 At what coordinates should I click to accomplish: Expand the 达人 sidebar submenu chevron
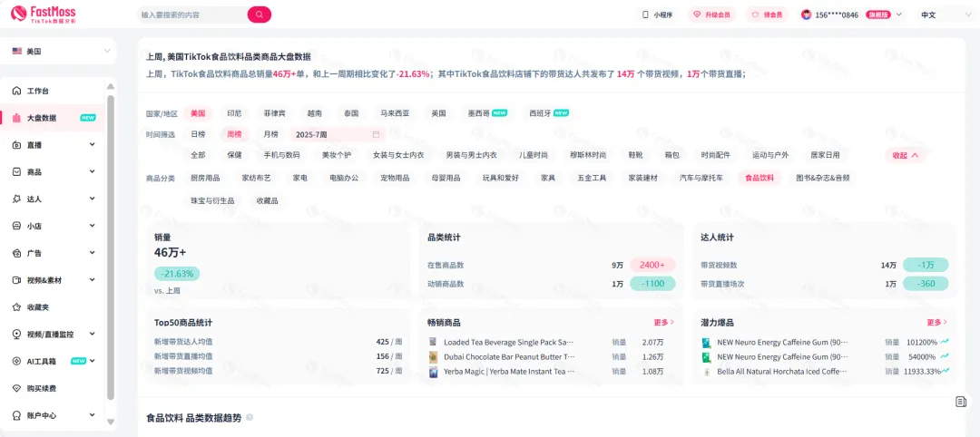pos(93,199)
